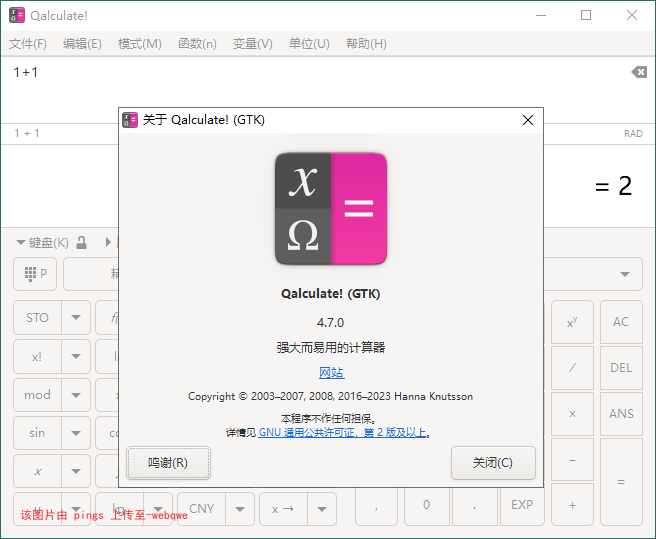Click the '= 2' result display

[x=613, y=186]
